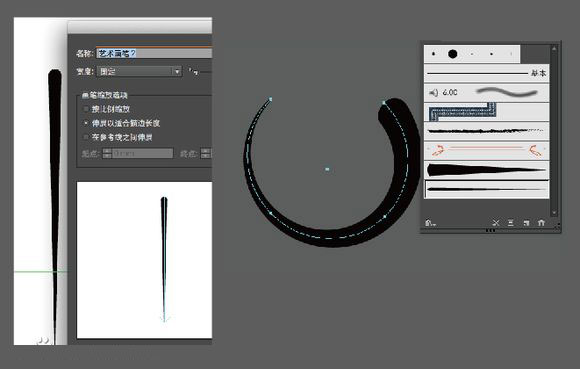
Task: Open the brush libraries menu icon
Action: point(430,223)
